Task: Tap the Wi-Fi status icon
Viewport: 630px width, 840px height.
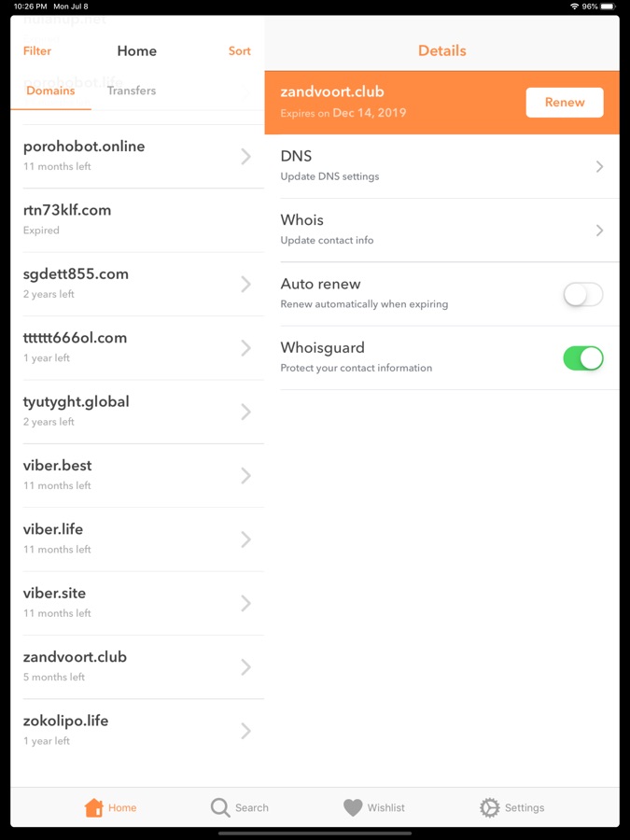Action: [574, 7]
